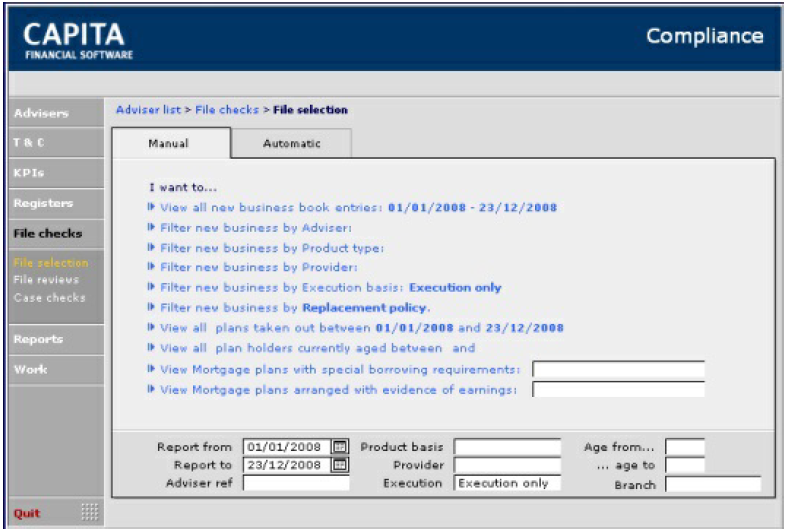Open the KPIs sidebar section
The width and height of the screenshot is (787, 532).
[x=56, y=173]
